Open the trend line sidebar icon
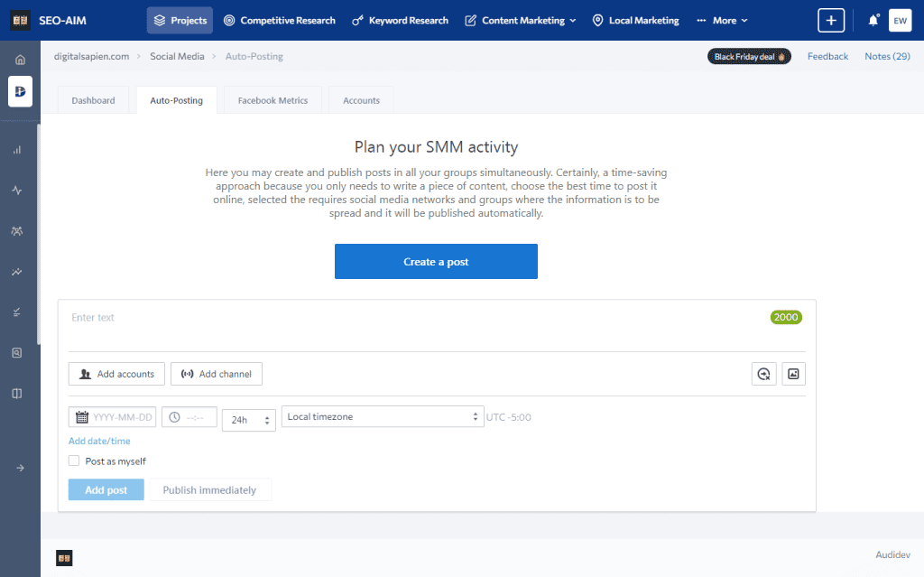Screen dimensions: 924x577 click(x=17, y=272)
